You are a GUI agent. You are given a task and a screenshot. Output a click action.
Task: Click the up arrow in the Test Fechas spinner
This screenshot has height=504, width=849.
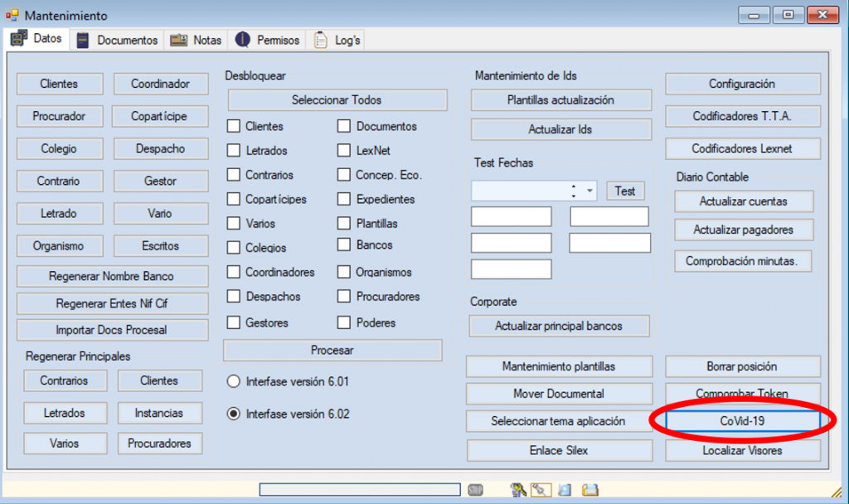(574, 187)
